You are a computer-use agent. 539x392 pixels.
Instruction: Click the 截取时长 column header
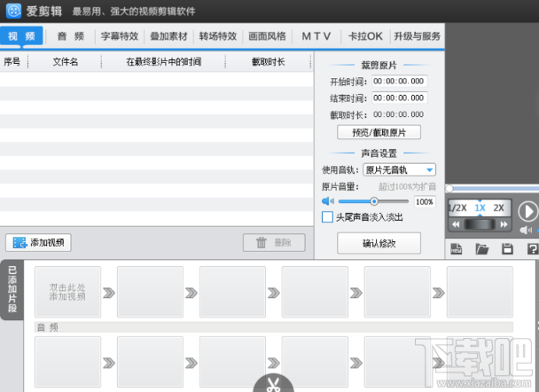tap(268, 62)
